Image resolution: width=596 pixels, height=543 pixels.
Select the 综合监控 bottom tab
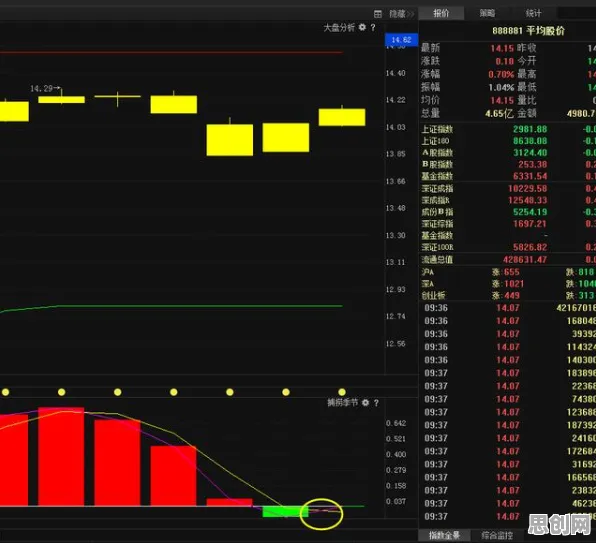pos(497,535)
